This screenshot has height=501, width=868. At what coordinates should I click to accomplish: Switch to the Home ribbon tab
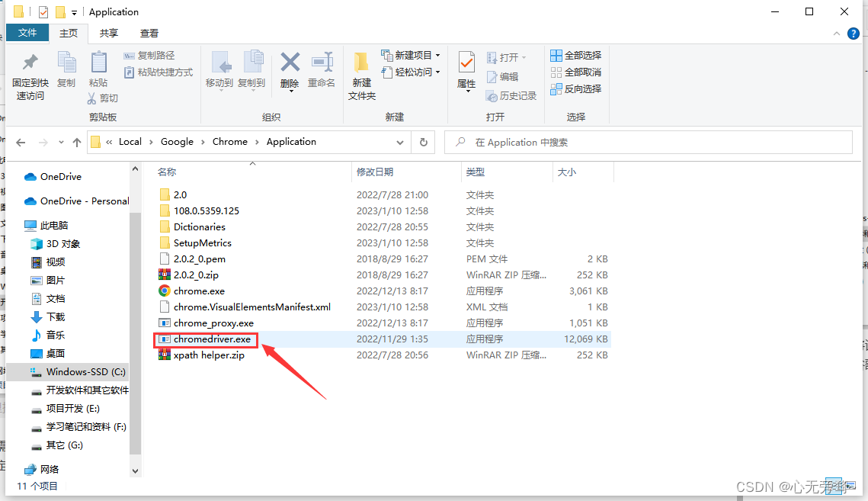click(68, 34)
